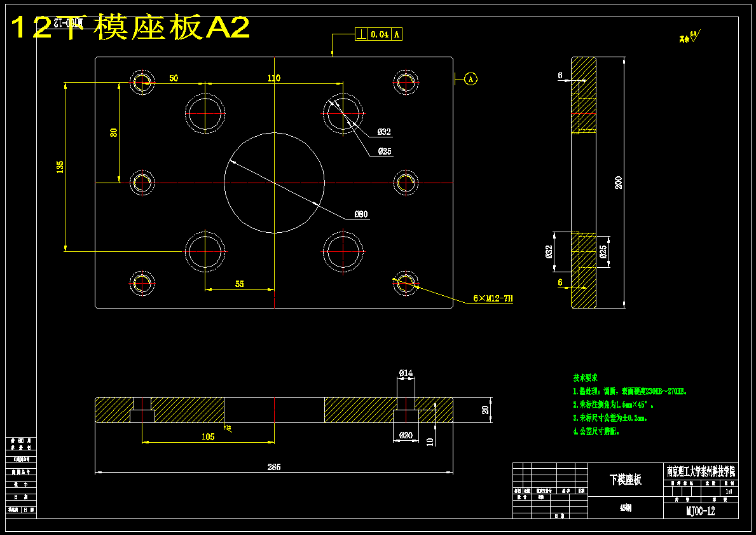Select technical note 3 about ±0.2mm tolerance
756x535 pixels.
click(x=609, y=418)
